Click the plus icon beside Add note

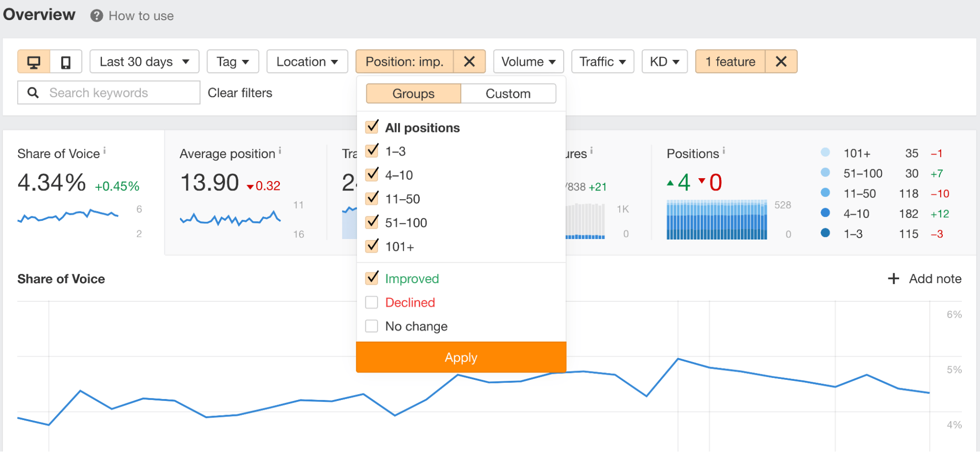pyautogui.click(x=893, y=279)
